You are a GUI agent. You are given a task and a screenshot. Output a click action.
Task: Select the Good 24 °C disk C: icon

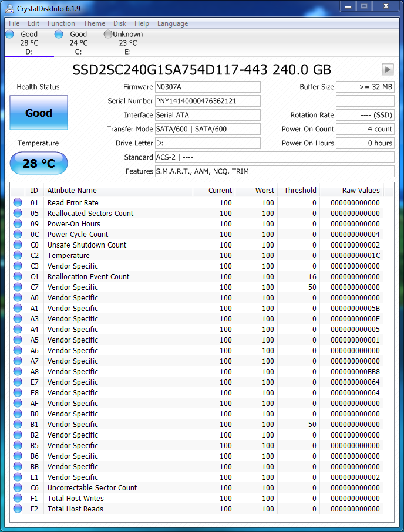point(59,35)
